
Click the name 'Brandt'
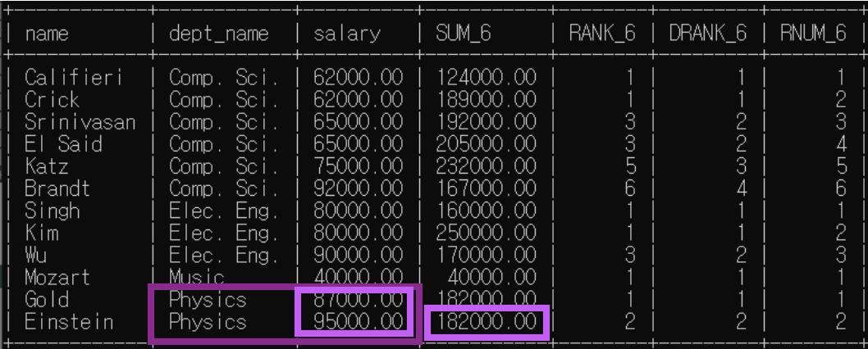[57, 188]
